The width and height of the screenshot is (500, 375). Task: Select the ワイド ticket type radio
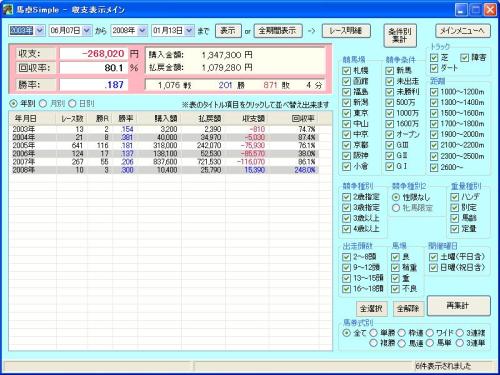[430, 333]
